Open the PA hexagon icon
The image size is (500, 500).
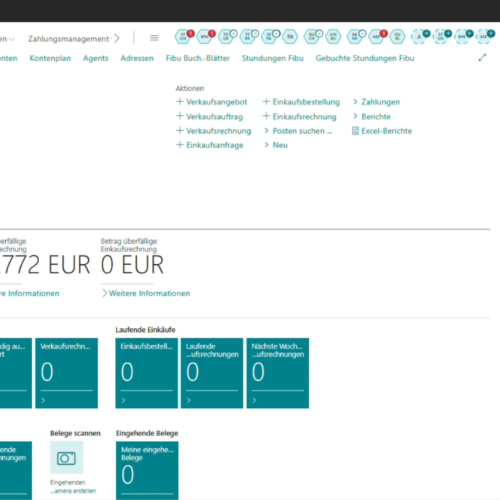[290, 37]
